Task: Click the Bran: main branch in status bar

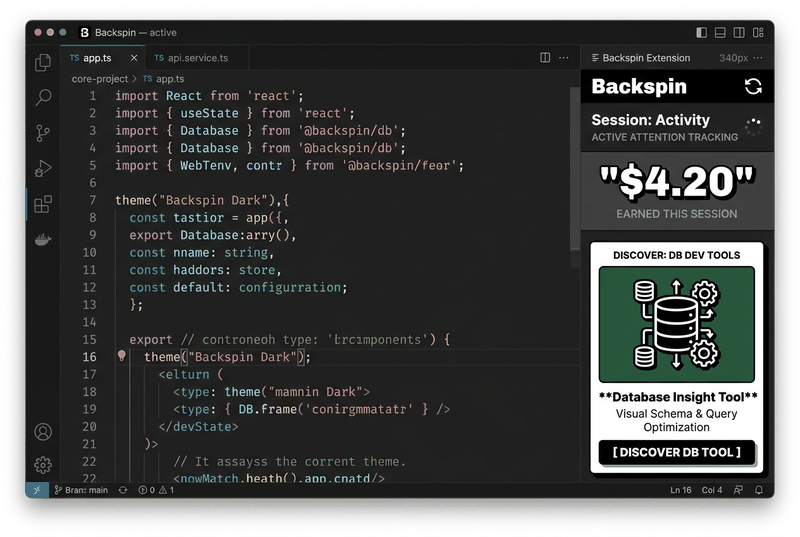Action: click(x=82, y=490)
